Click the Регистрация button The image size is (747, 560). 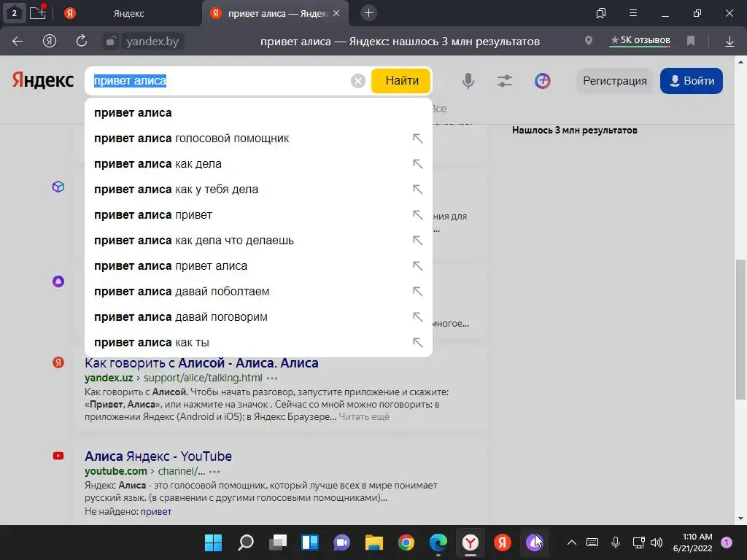tap(614, 81)
